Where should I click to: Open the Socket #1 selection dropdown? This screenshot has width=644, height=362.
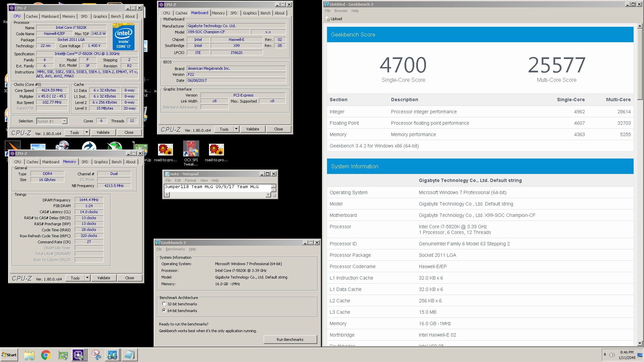pyautogui.click(x=65, y=121)
